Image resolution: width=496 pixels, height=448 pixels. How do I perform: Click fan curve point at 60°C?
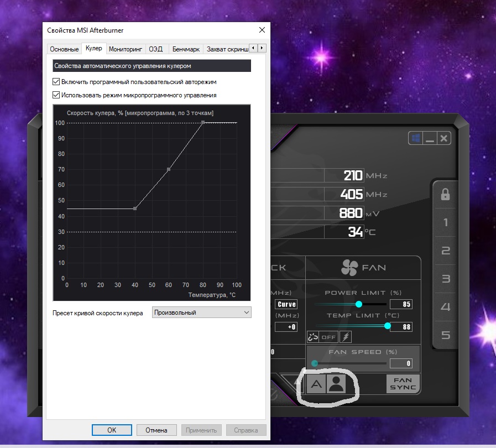pos(169,169)
